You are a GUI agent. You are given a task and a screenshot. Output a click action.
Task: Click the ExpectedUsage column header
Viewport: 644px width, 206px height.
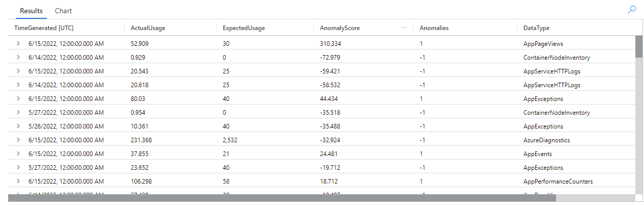[x=244, y=28]
